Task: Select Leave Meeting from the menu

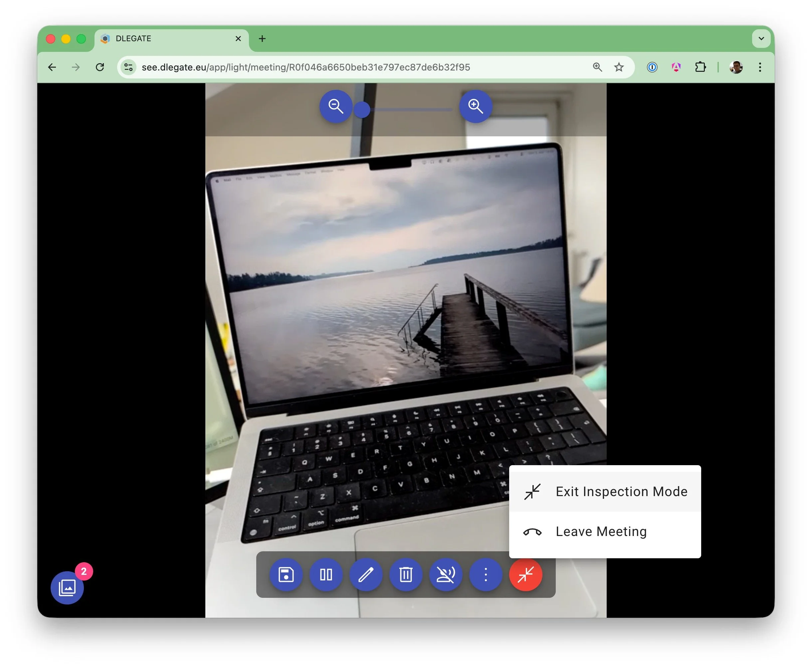Action: click(605, 532)
